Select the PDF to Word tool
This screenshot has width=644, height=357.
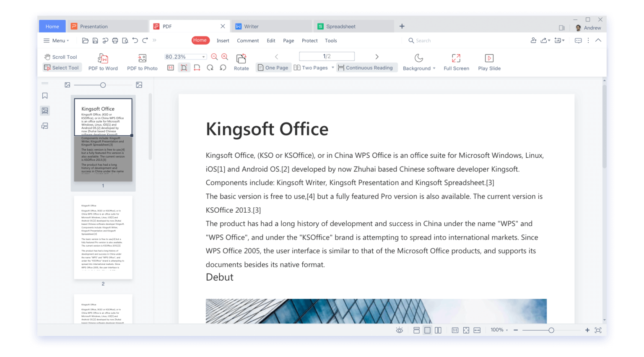[x=103, y=62]
